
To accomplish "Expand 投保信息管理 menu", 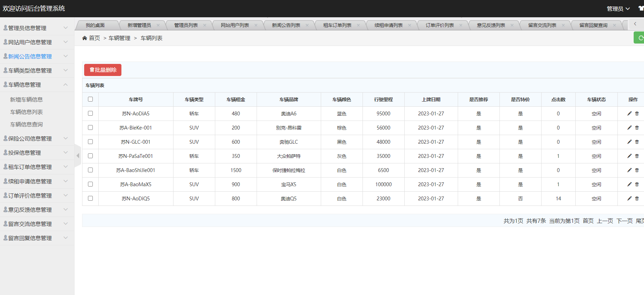I will pos(37,153).
